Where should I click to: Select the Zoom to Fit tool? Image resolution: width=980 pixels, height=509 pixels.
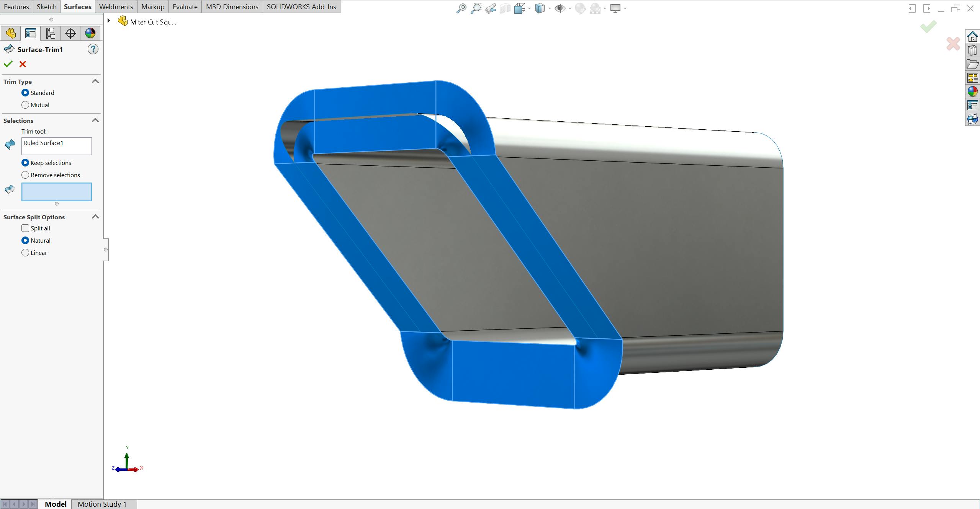[x=462, y=8]
